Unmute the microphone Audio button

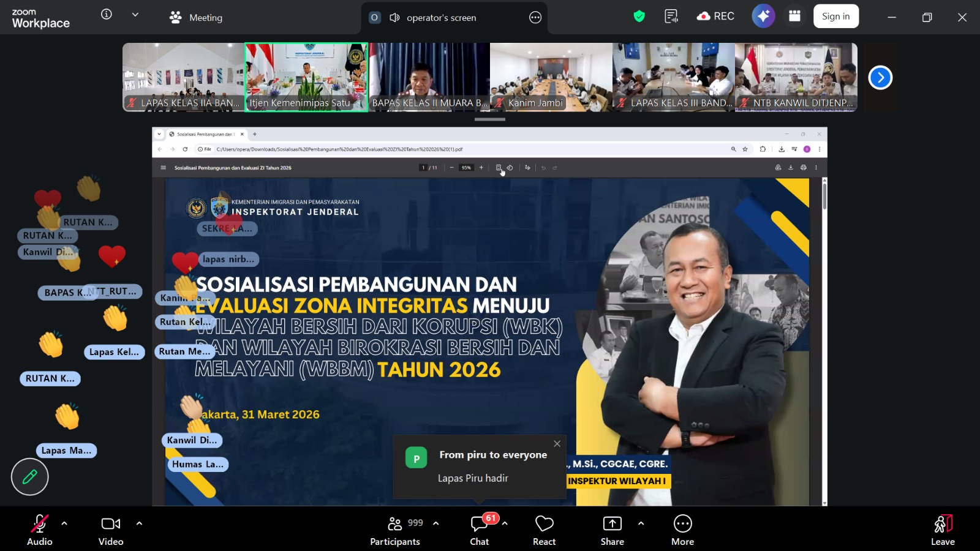click(40, 530)
